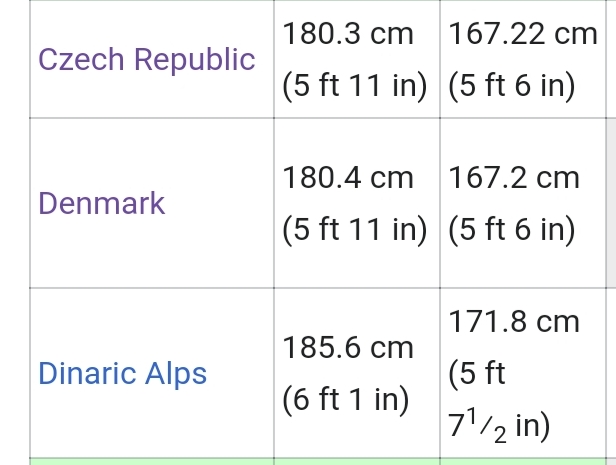The image size is (616, 465).
Task: Click (5 ft 6 in) in Czech Republic row
Action: (x=510, y=86)
